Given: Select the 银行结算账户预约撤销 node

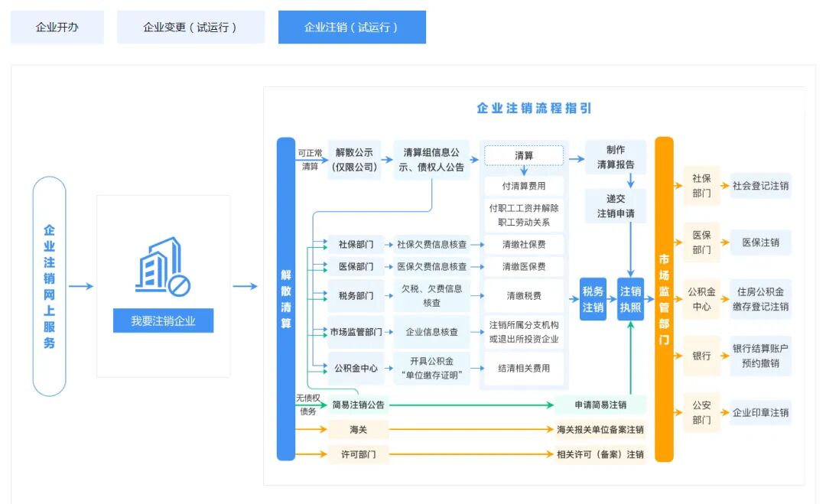Looking at the screenshot, I should tap(760, 357).
